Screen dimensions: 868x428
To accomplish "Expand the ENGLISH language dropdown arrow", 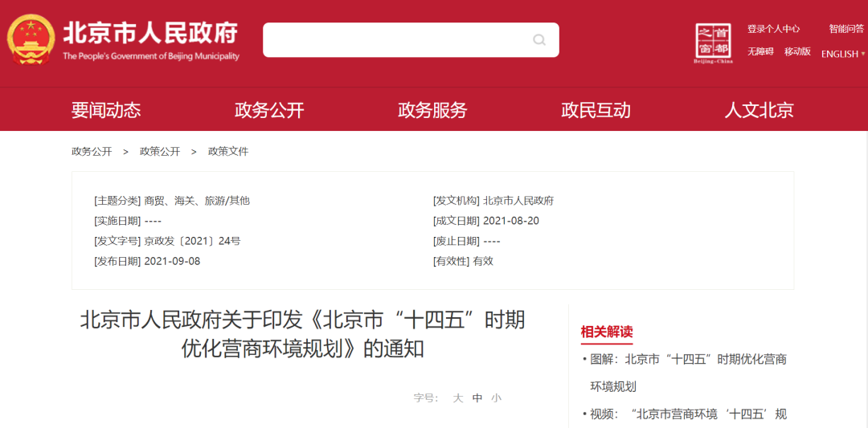I will [862, 54].
